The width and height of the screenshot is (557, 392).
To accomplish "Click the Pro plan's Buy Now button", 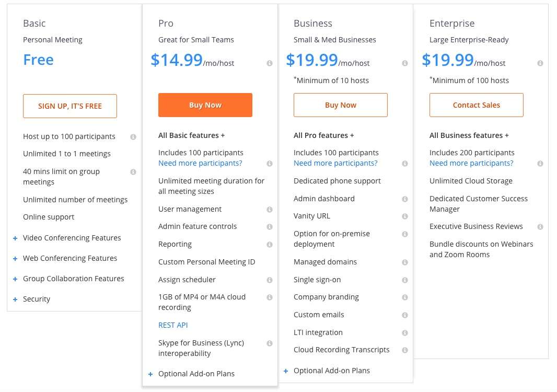I will (205, 105).
